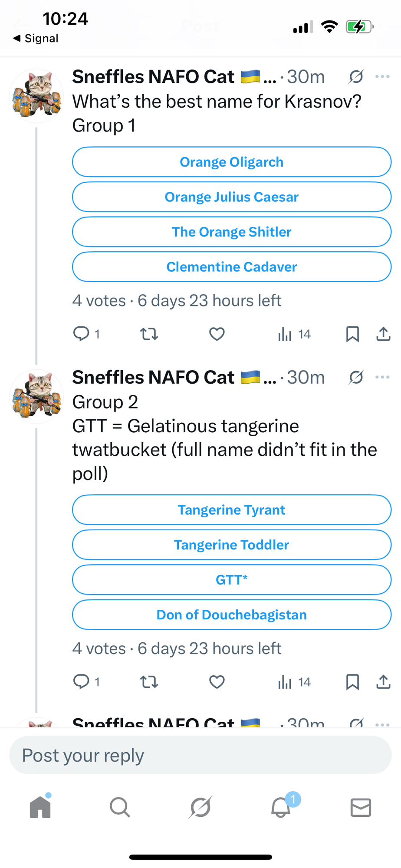This screenshot has height=868, width=401.
Task: Return to Signal app via back link
Action: click(x=36, y=39)
